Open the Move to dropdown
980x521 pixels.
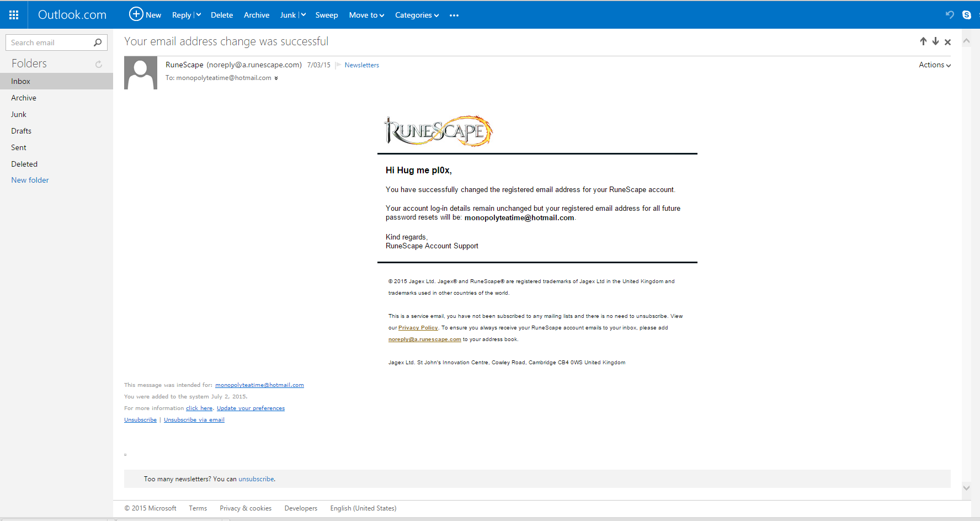point(366,15)
